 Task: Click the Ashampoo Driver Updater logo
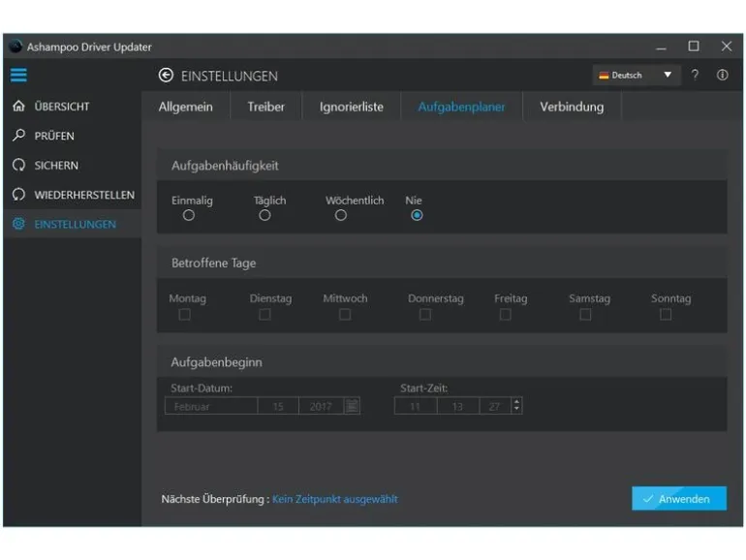(16, 47)
